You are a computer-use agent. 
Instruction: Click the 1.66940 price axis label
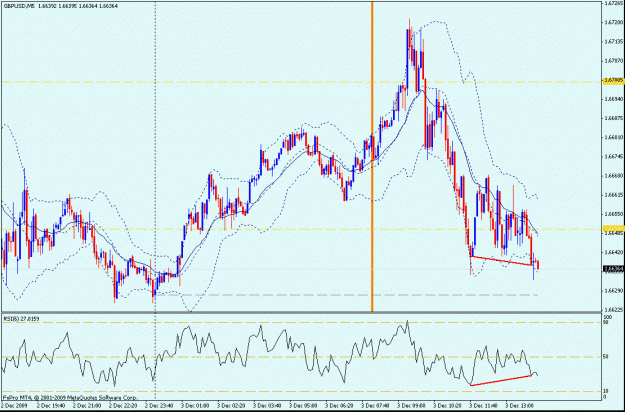[614, 99]
